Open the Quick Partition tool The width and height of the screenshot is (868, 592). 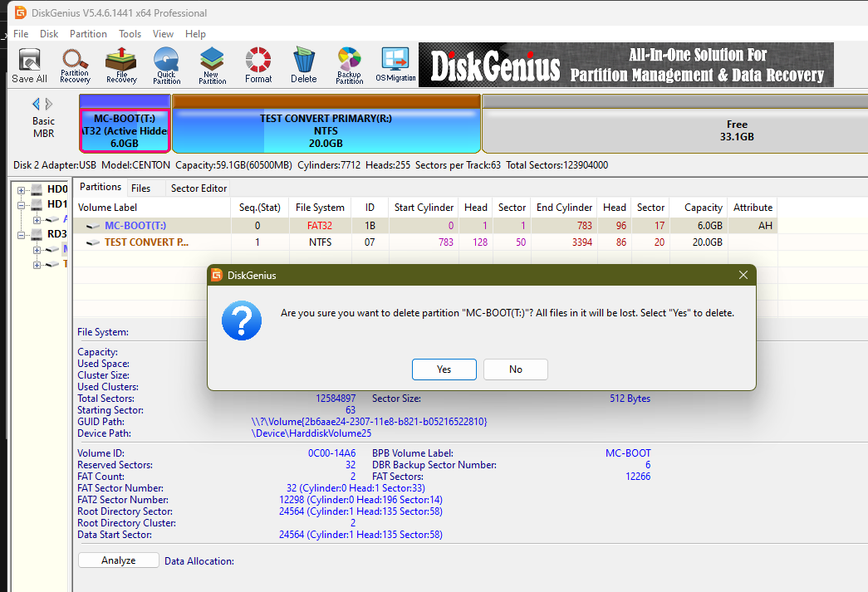point(167,66)
